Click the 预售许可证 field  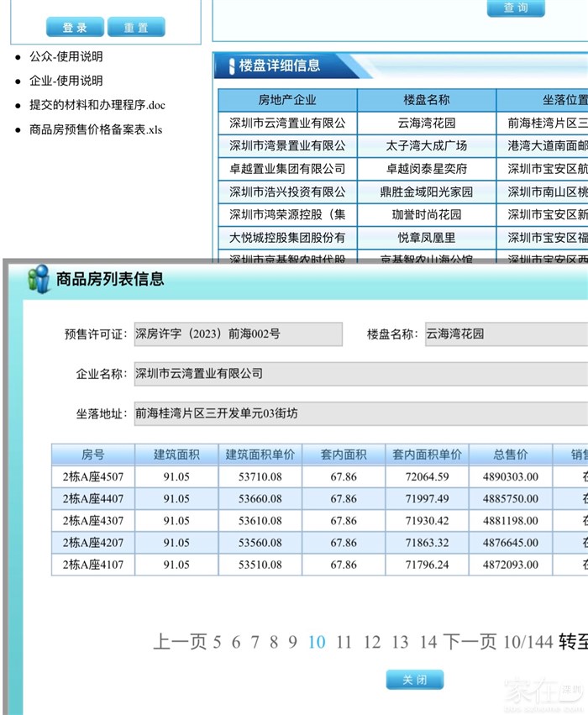(x=238, y=334)
